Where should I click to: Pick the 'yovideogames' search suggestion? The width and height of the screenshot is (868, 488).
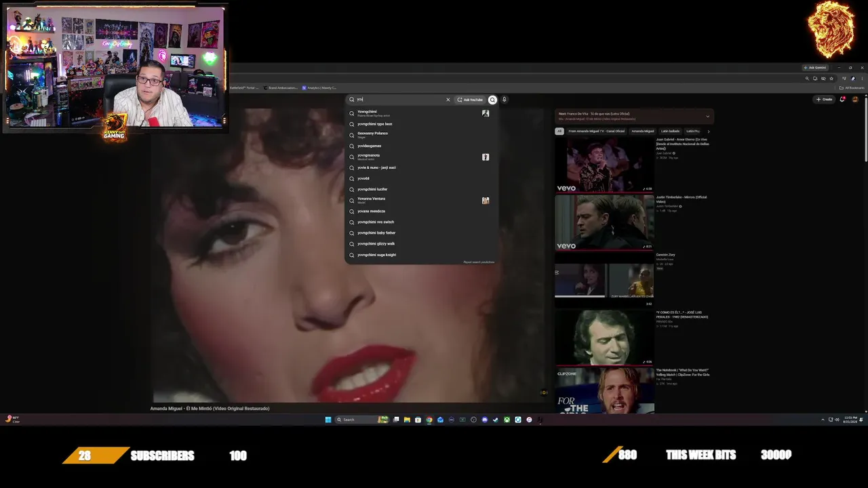[422, 146]
